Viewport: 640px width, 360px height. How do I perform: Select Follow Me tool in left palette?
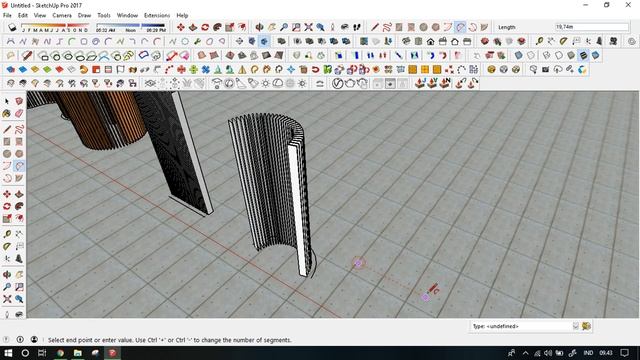(19, 206)
